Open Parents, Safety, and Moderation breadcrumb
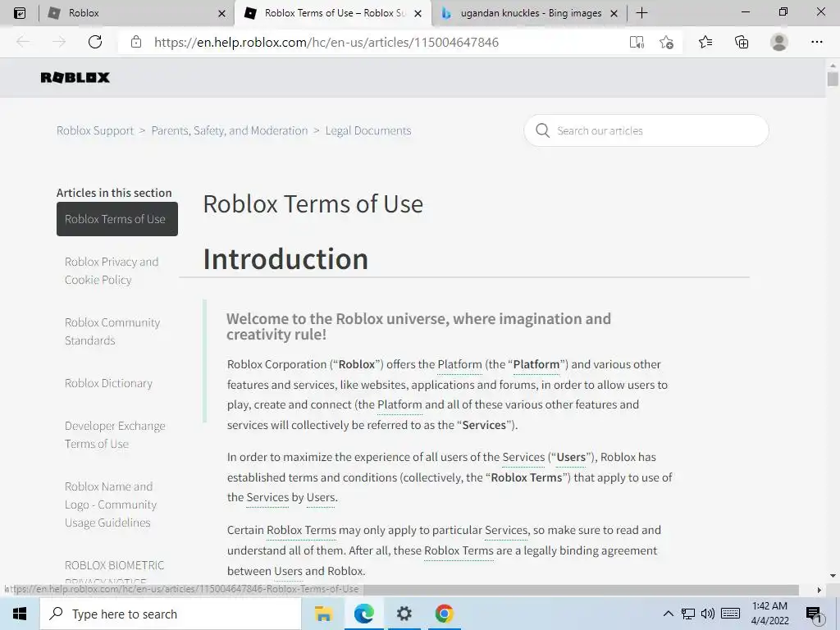The image size is (840, 630). click(x=230, y=130)
